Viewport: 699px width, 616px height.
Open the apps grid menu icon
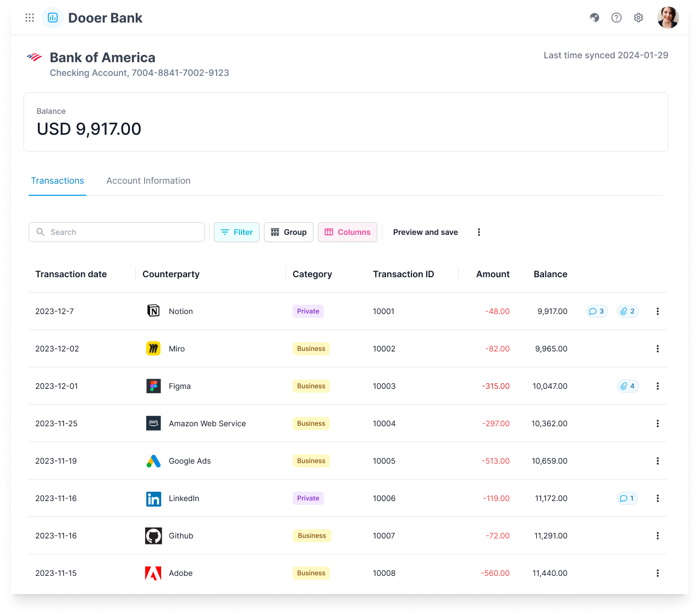point(30,18)
